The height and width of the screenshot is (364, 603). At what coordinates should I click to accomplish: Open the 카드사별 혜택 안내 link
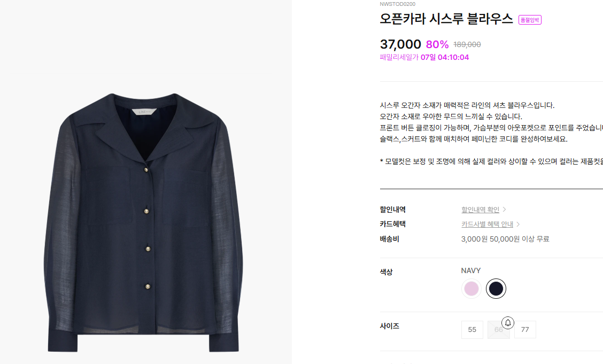[x=487, y=224]
